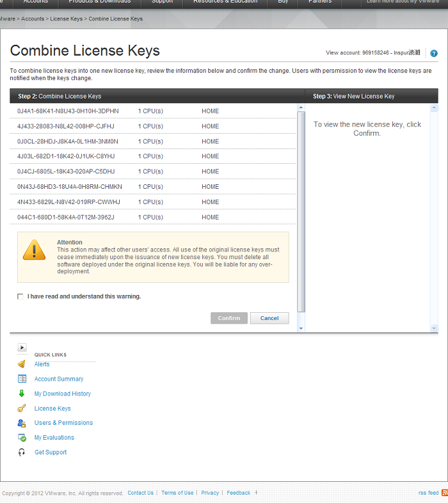
Task: Open the Accounts breadcrumb link
Action: [33, 19]
